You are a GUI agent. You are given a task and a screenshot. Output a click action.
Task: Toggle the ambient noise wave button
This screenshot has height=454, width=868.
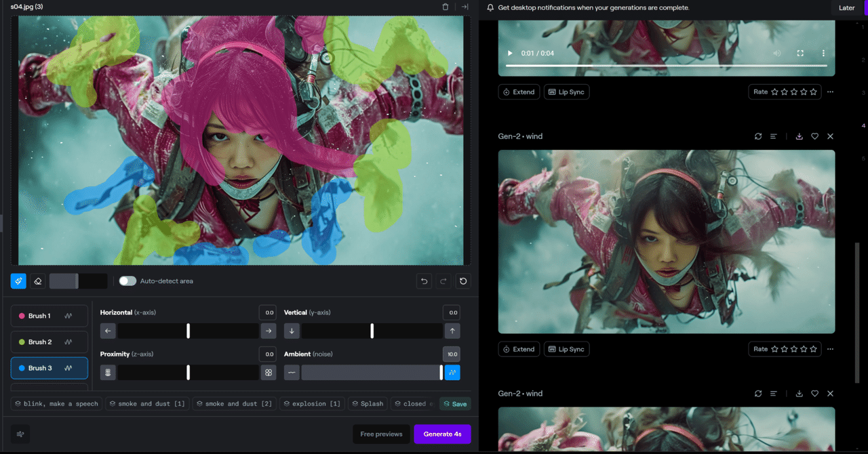pyautogui.click(x=452, y=372)
